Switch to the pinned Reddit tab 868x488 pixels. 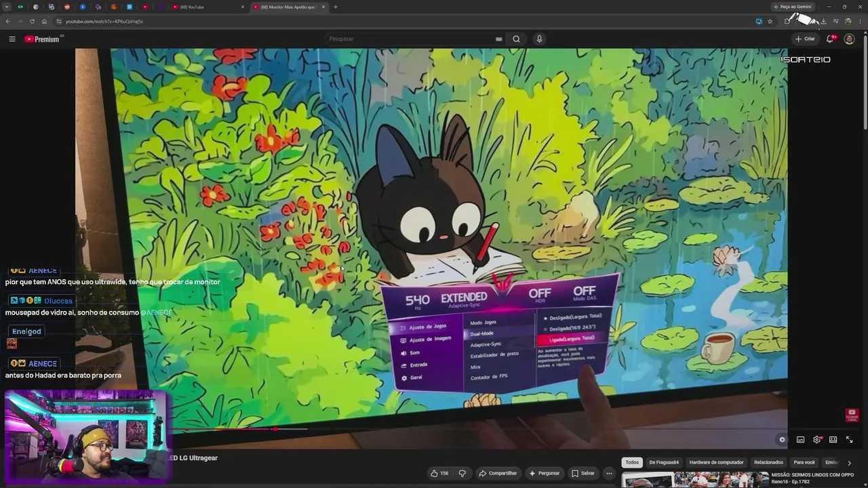point(66,7)
